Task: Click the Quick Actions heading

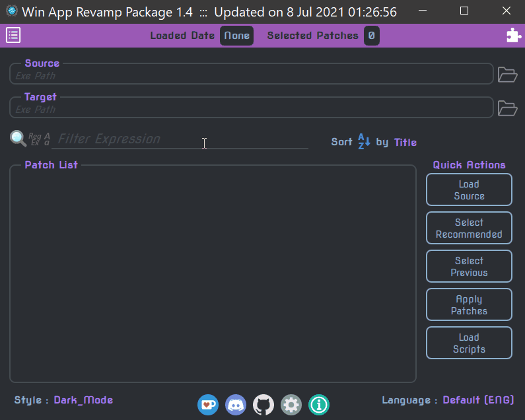Action: pyautogui.click(x=469, y=165)
